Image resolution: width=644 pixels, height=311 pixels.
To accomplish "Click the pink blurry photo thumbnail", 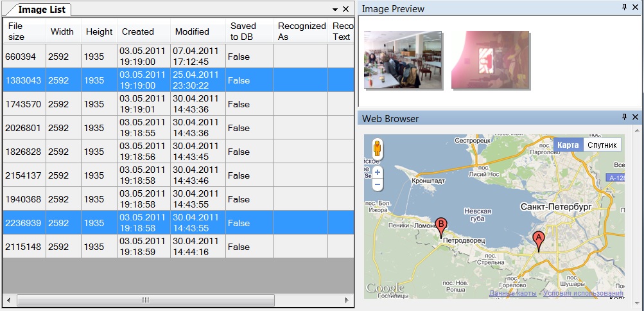I will (489, 59).
